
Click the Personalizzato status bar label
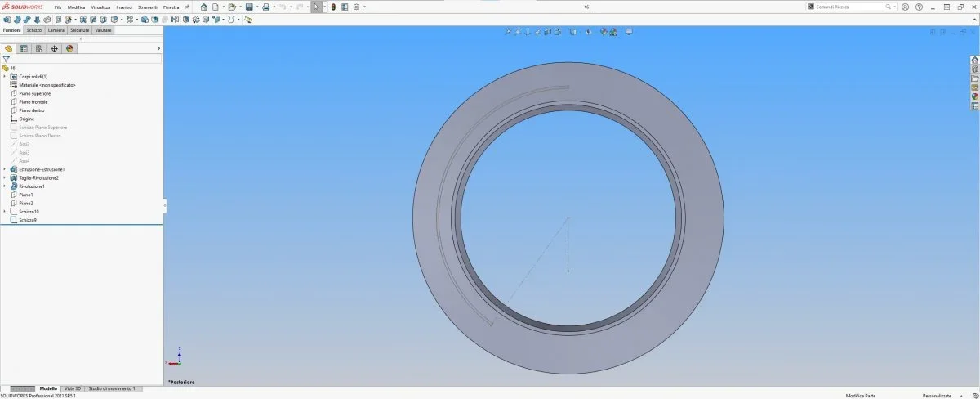click(x=937, y=396)
